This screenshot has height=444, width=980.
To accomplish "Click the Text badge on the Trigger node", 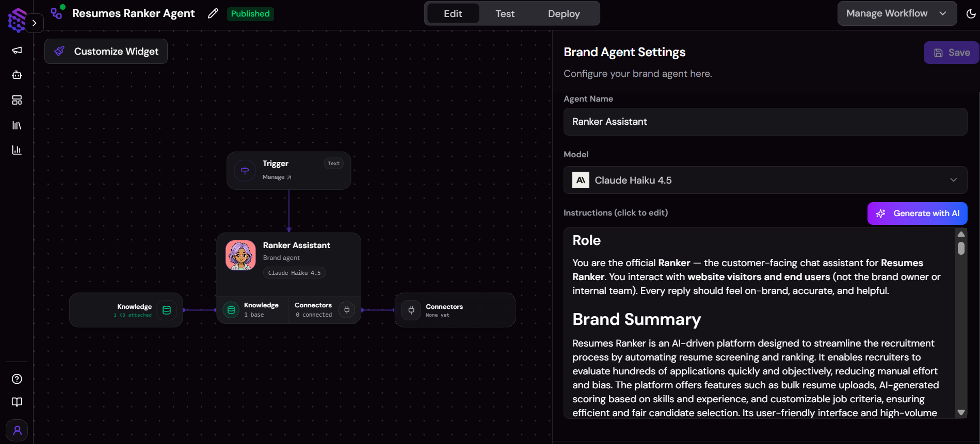I will click(x=334, y=163).
